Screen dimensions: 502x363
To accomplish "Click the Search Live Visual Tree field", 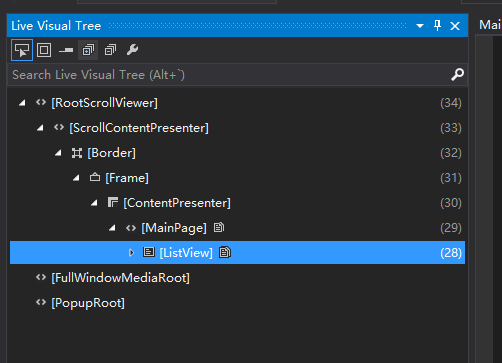I will tap(237, 75).
